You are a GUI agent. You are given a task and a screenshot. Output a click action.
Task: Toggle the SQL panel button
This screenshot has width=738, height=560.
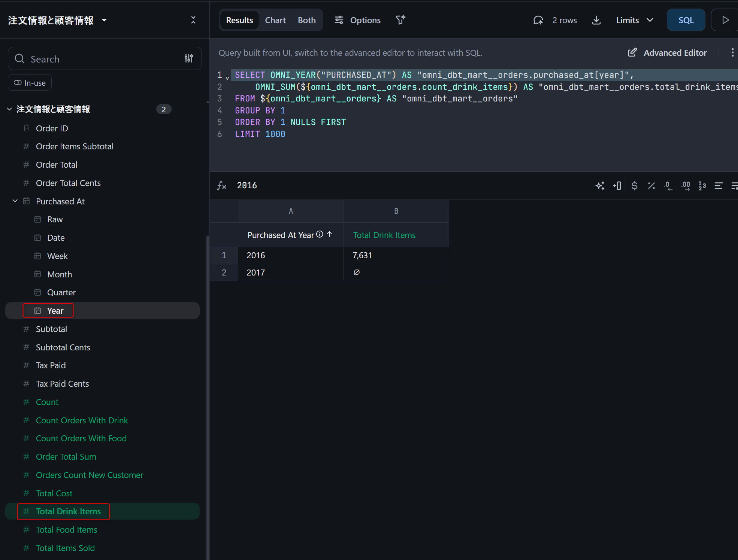point(686,20)
